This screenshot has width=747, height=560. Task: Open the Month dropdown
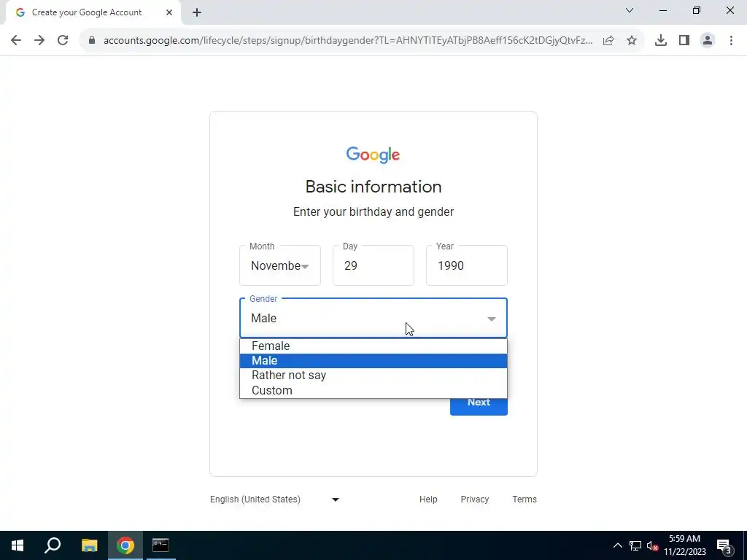pyautogui.click(x=280, y=265)
